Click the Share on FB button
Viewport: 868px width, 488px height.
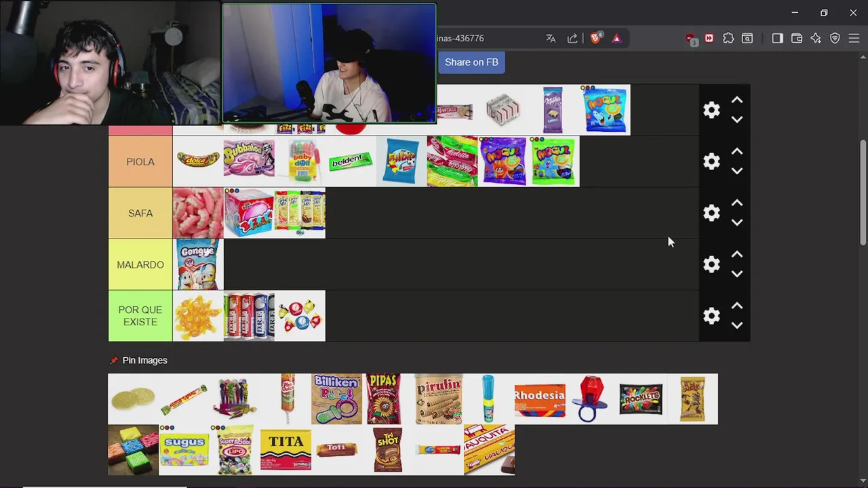pyautogui.click(x=471, y=62)
